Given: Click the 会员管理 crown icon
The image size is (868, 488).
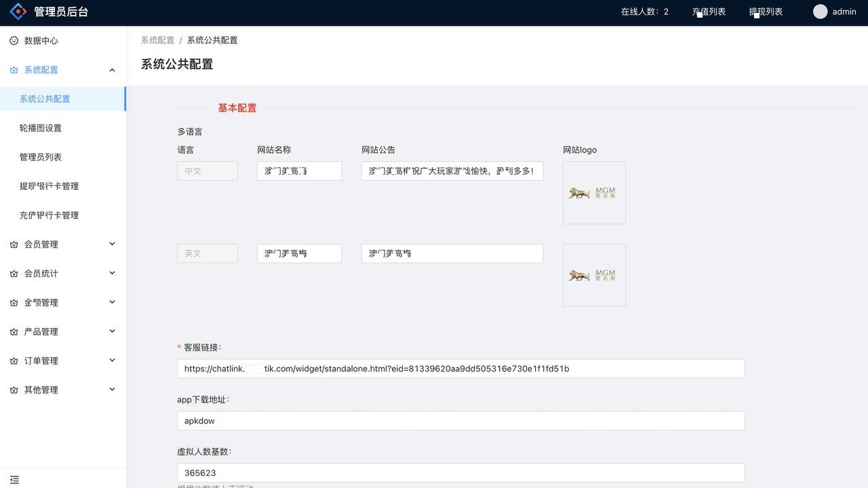Looking at the screenshot, I should [14, 245].
